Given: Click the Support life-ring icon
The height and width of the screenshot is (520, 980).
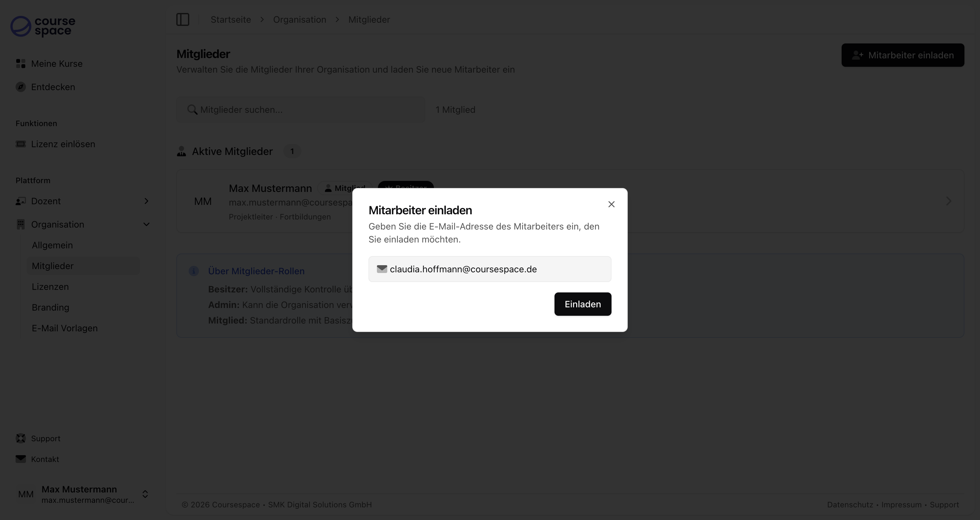Looking at the screenshot, I should (x=20, y=438).
